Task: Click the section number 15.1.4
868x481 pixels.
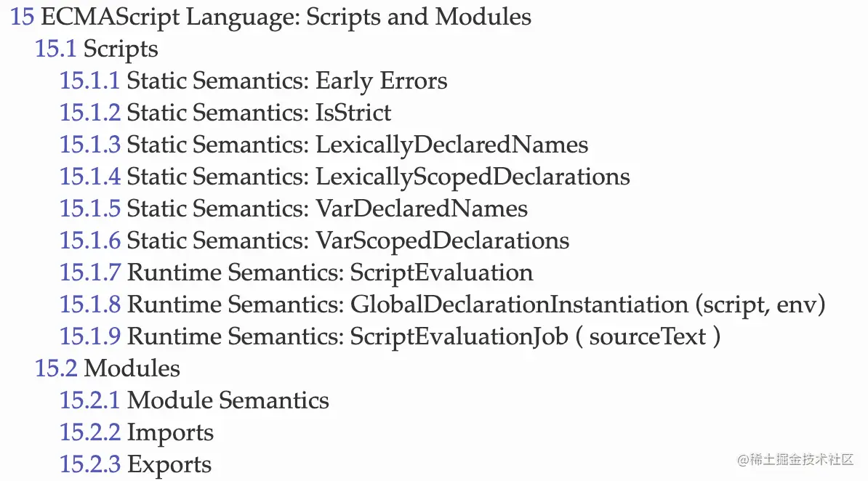Action: 89,177
